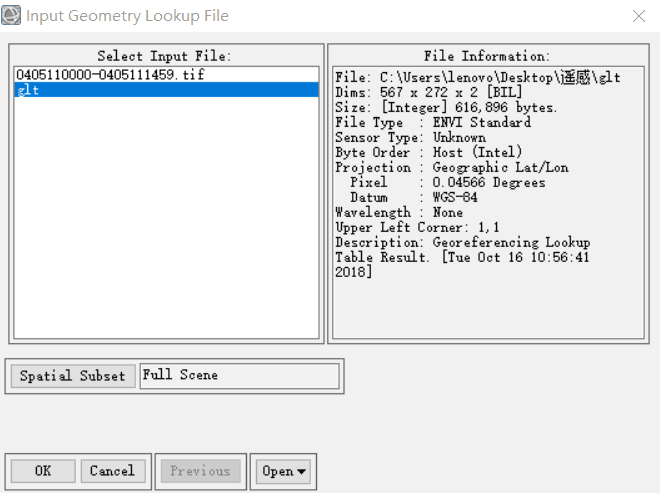Click the greyed-out Previous button
660x493 pixels.
200,471
